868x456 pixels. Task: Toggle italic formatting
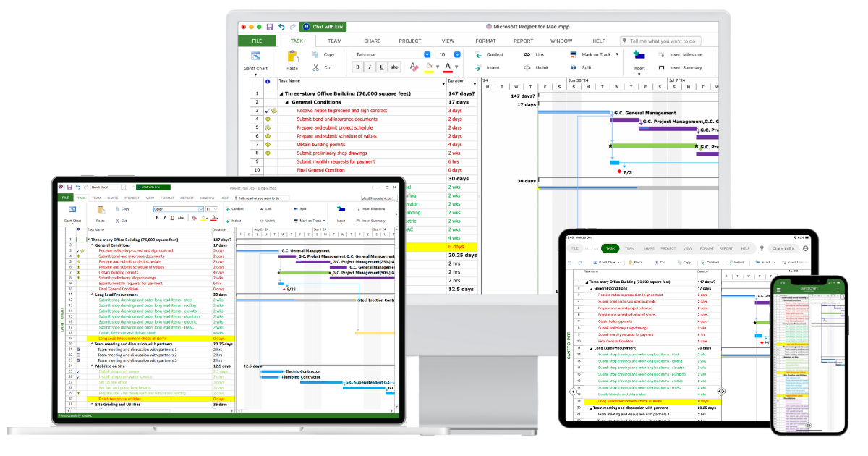coord(369,67)
